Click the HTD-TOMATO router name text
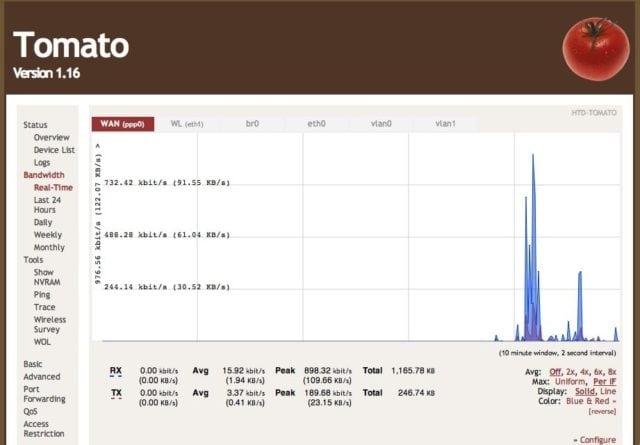This screenshot has width=640, height=445. [594, 113]
